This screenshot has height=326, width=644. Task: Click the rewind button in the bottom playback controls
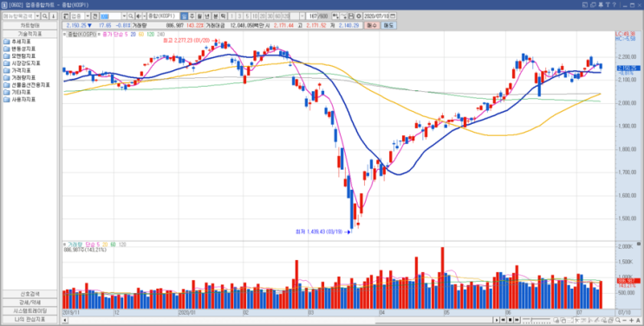503,320
